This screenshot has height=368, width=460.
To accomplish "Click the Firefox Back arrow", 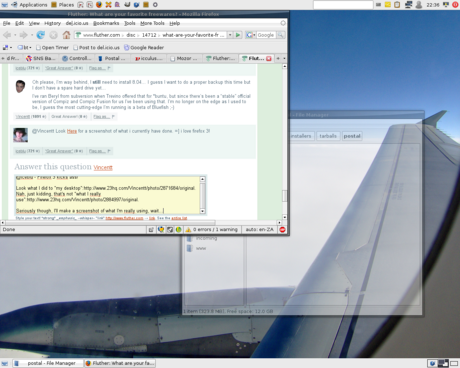I will tap(7, 35).
